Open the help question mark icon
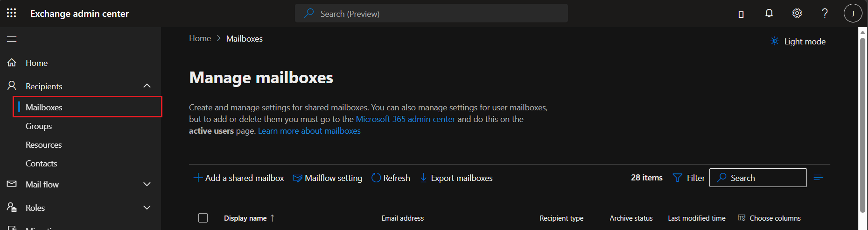Viewport: 868px width, 230px height. click(825, 13)
